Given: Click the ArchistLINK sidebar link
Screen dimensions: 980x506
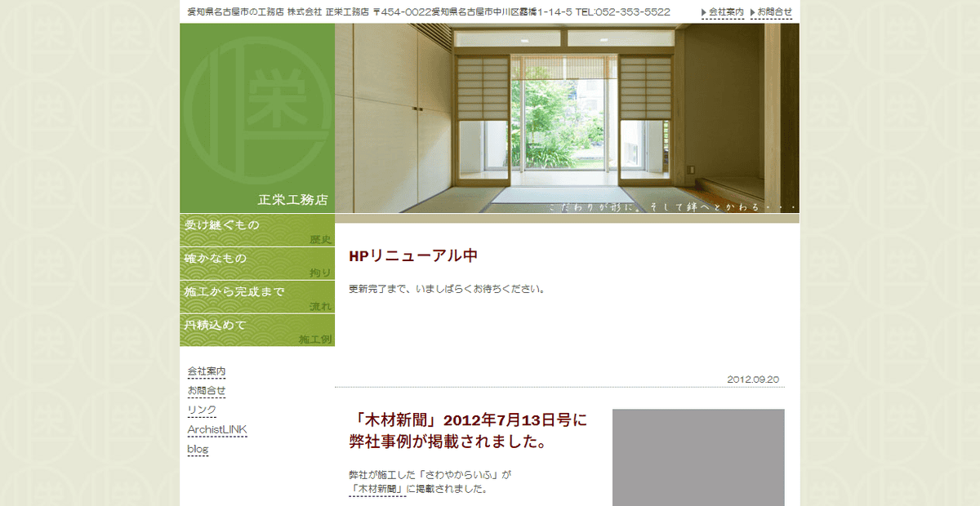Looking at the screenshot, I should point(216,429).
